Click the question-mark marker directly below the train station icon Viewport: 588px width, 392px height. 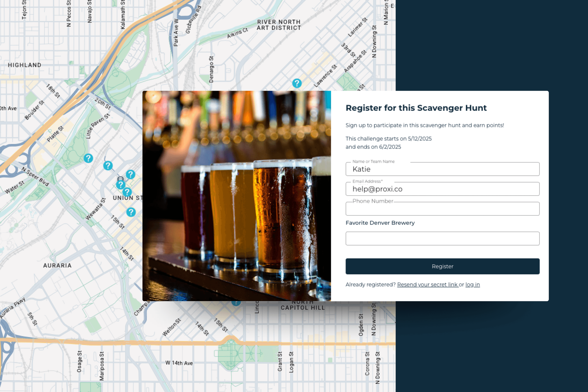pos(121,185)
